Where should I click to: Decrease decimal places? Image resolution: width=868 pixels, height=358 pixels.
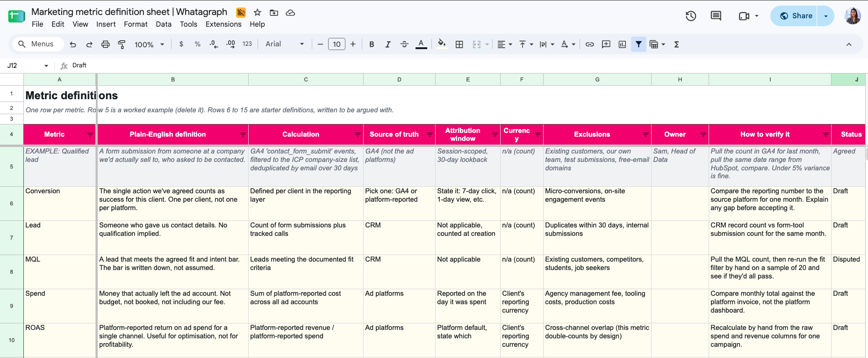pyautogui.click(x=214, y=44)
